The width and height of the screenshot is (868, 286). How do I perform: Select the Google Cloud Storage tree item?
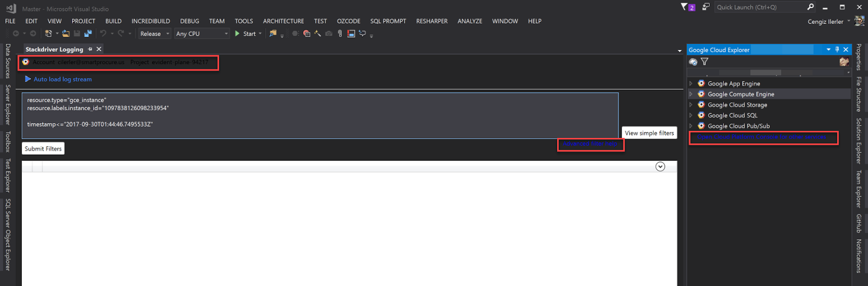(737, 105)
